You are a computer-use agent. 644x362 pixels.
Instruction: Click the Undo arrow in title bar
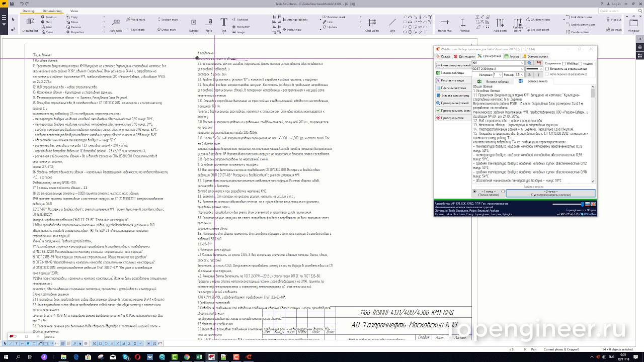coord(21,4)
